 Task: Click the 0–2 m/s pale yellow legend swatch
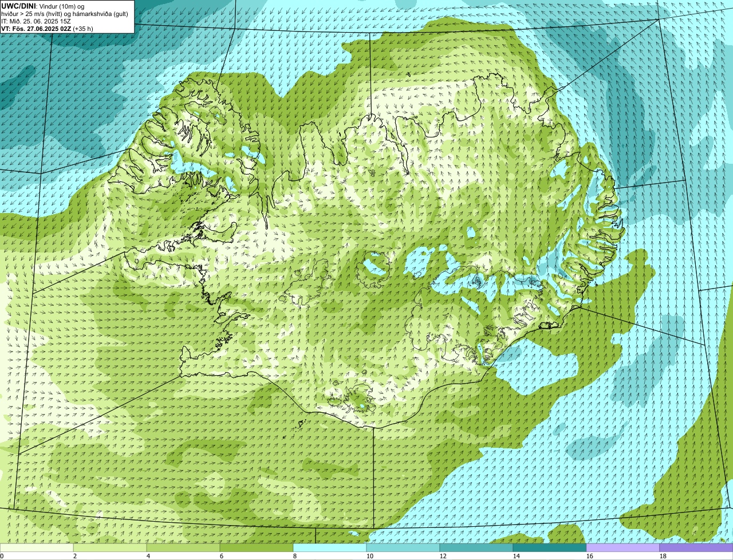point(37,548)
